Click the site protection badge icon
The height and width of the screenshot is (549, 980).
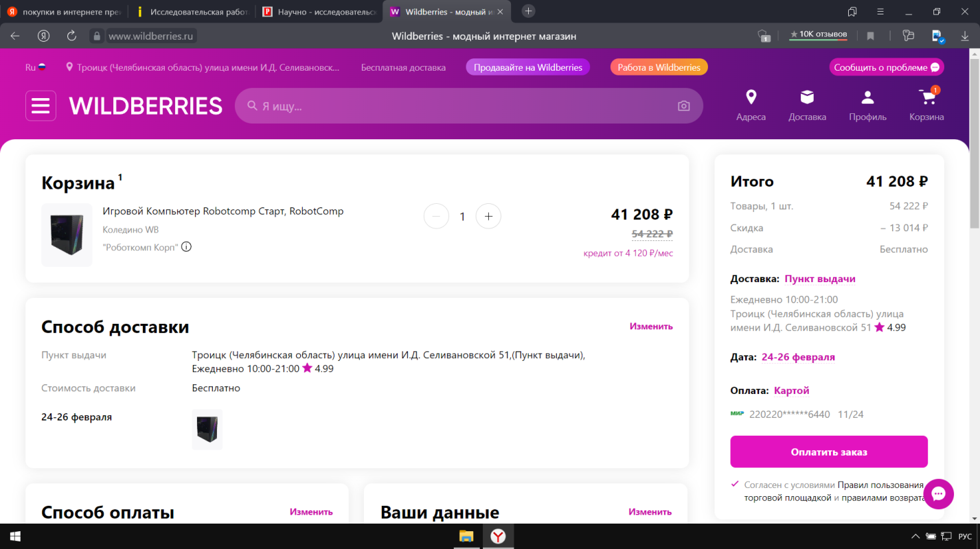[x=764, y=36]
